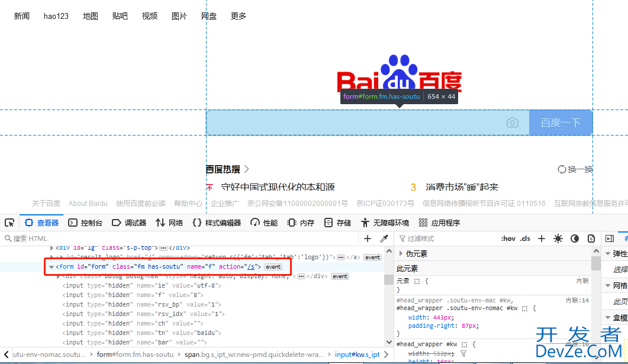Toggle the .cls class panel
The height and width of the screenshot is (364, 628).
click(x=525, y=239)
